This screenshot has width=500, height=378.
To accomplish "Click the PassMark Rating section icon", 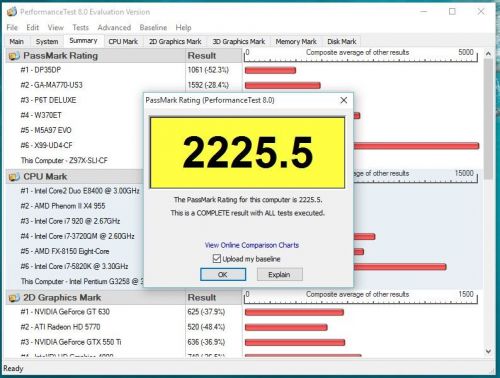I will coord(14,56).
